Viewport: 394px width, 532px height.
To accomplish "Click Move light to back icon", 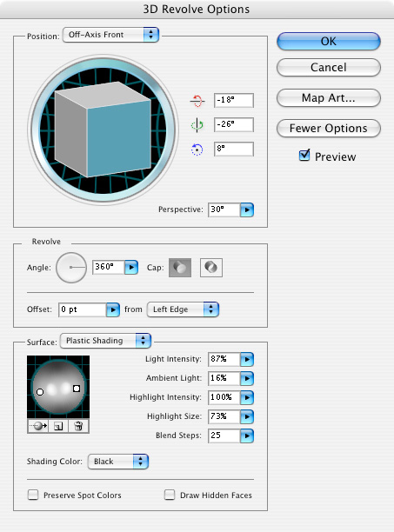I will tap(38, 426).
